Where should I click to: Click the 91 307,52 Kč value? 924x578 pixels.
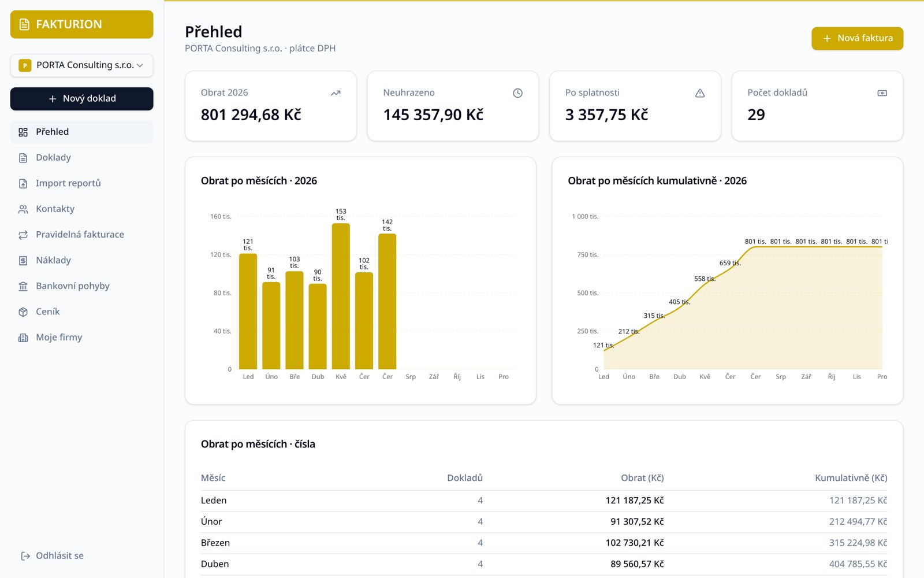[x=637, y=522]
